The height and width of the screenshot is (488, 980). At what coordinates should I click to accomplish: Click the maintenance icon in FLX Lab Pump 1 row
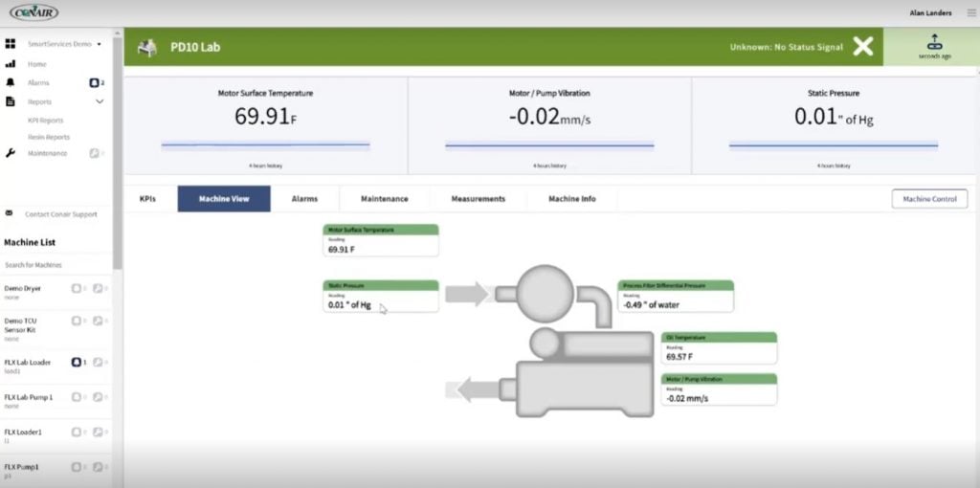[x=98, y=397]
